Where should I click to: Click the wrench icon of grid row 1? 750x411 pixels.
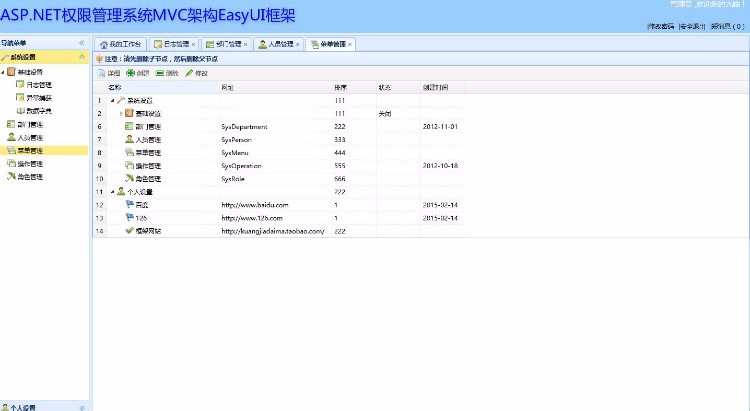121,100
